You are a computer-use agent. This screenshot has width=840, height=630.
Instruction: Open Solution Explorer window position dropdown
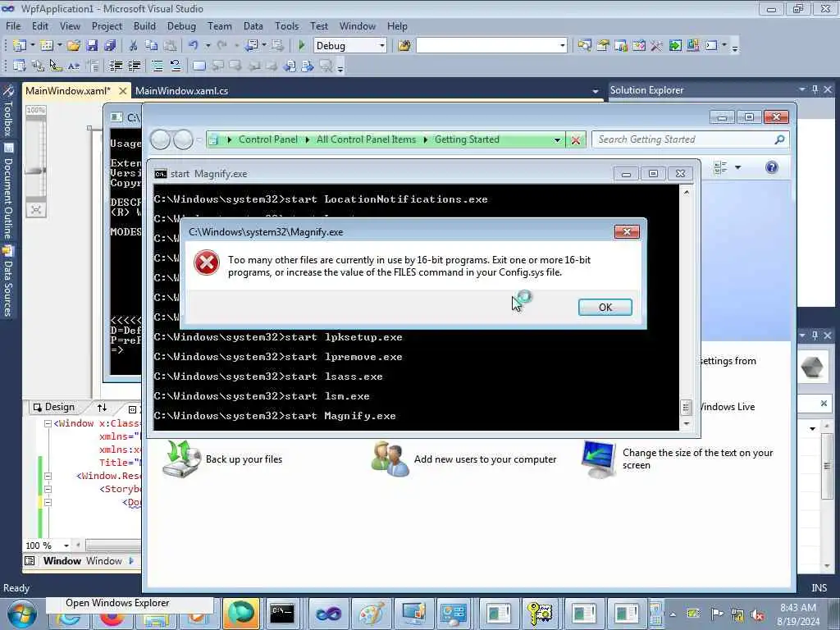[x=802, y=89]
